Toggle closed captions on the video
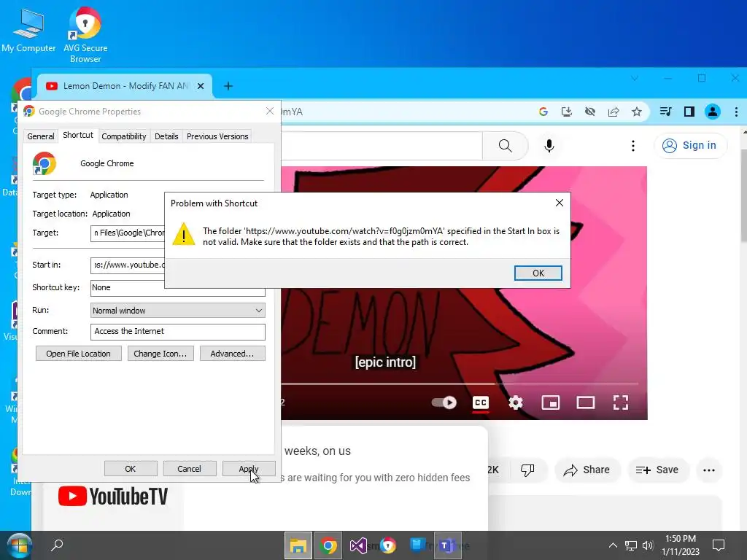The width and height of the screenshot is (747, 560). tap(481, 402)
